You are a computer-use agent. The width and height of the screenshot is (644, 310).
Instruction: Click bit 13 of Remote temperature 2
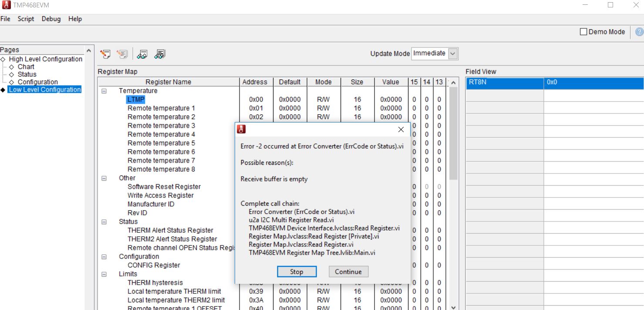(x=439, y=117)
